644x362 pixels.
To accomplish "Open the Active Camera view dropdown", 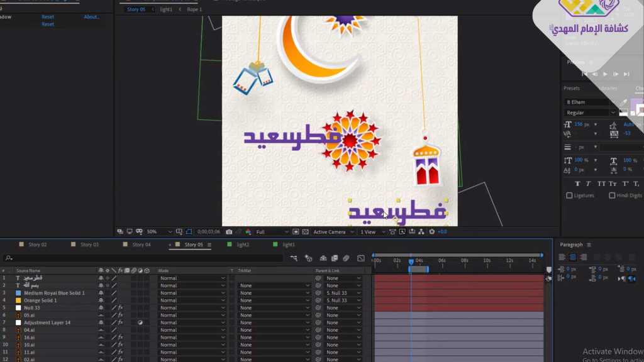I will 333,232.
